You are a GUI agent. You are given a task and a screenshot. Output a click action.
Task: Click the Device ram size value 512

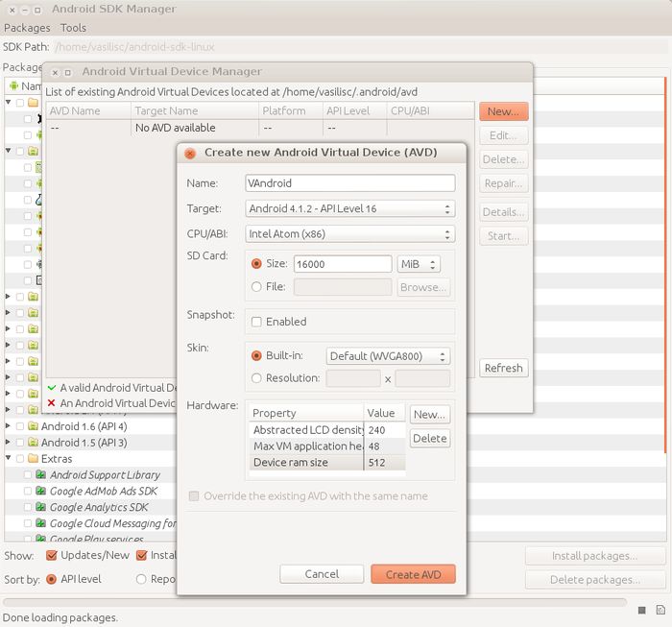pos(376,463)
